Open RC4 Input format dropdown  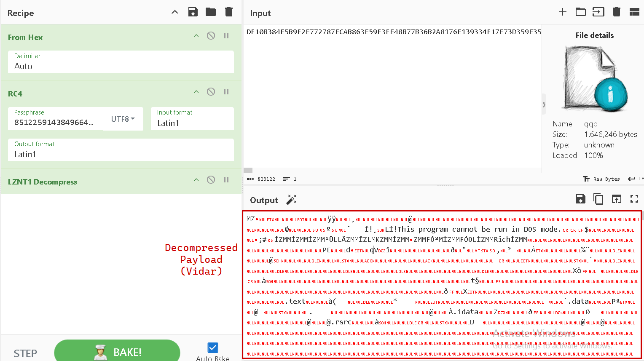click(192, 123)
